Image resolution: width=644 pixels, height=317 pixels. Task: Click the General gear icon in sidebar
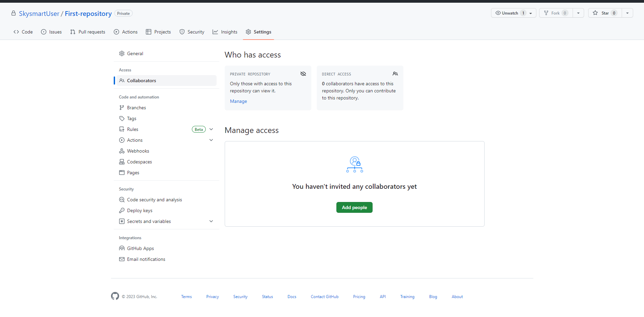click(122, 53)
